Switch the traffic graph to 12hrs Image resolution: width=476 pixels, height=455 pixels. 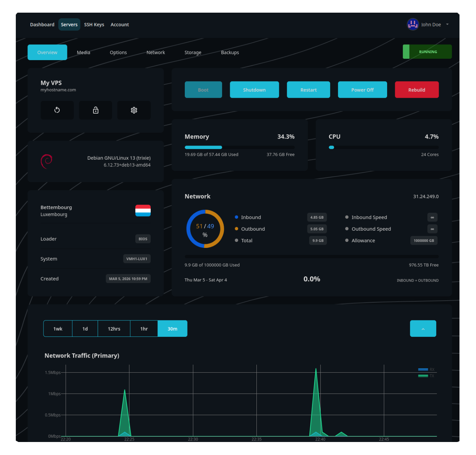point(114,328)
